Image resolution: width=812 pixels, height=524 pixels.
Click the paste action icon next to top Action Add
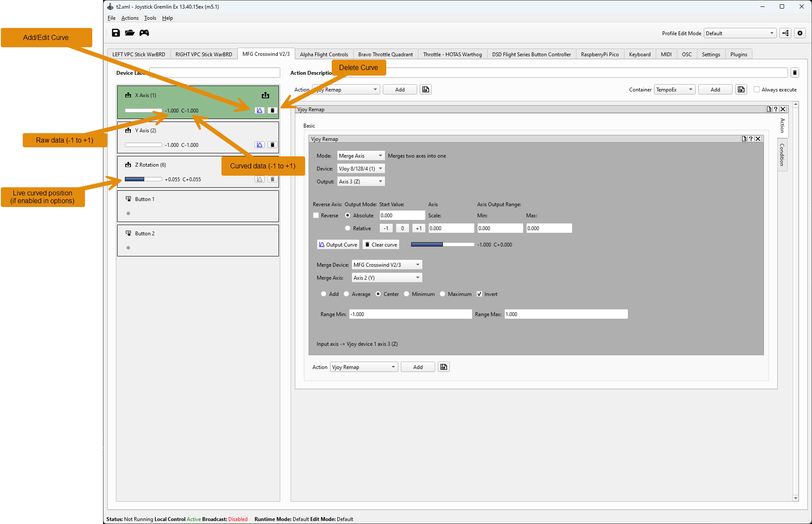(425, 89)
